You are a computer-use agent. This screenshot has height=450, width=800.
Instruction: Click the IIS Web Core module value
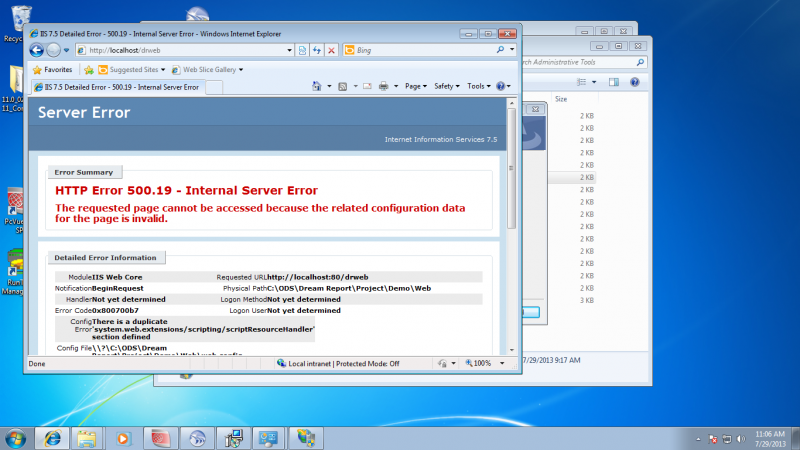coord(117,277)
